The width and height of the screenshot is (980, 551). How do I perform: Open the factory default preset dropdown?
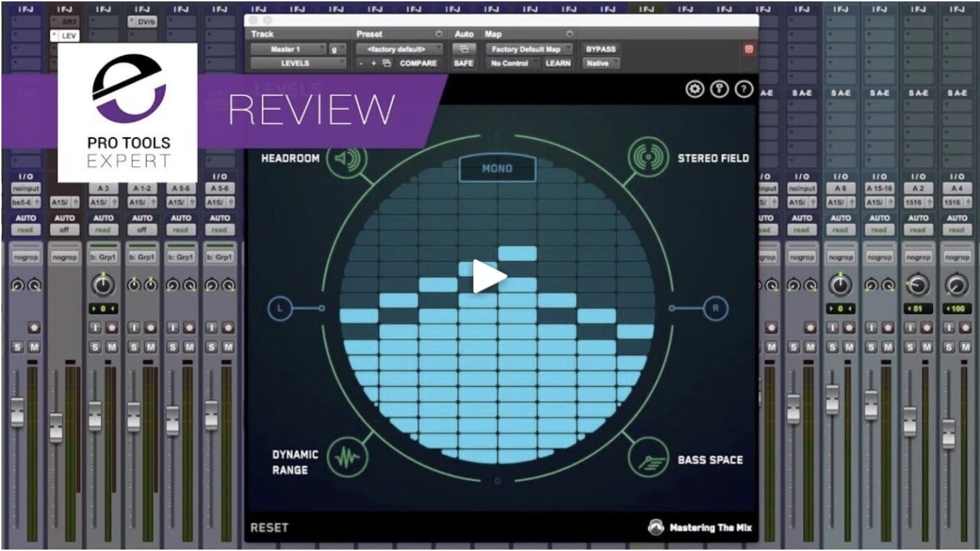(399, 49)
